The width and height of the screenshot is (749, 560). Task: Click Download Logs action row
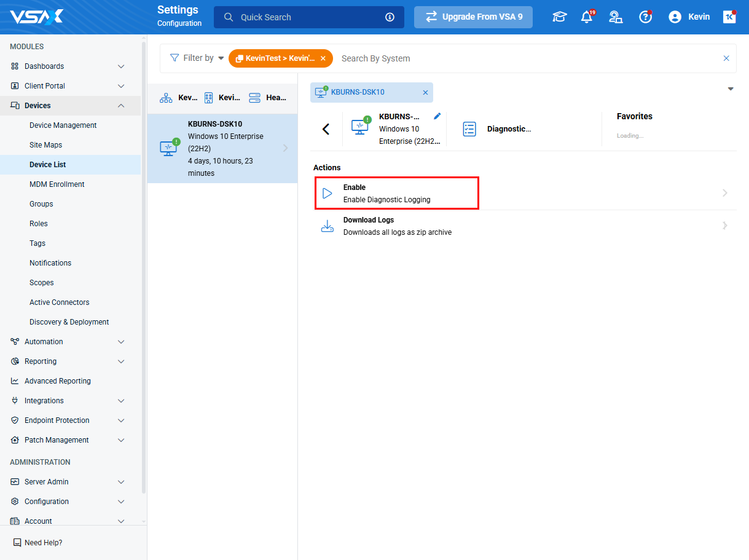click(x=525, y=226)
